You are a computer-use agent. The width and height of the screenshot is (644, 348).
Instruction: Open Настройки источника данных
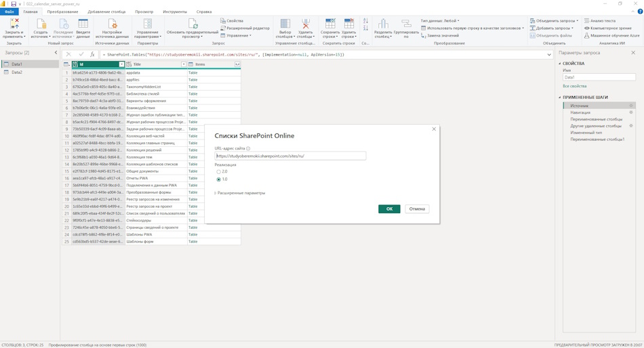tap(112, 28)
